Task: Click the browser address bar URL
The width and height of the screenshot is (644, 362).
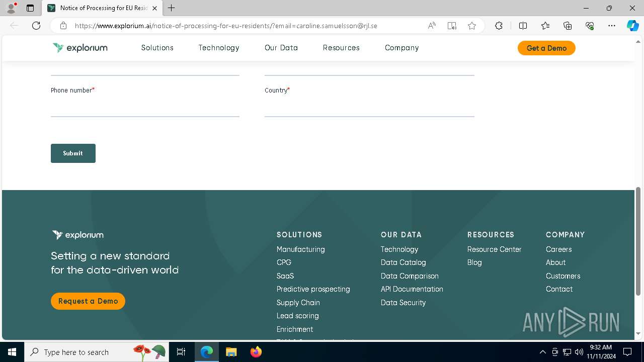Action: pyautogui.click(x=226, y=26)
